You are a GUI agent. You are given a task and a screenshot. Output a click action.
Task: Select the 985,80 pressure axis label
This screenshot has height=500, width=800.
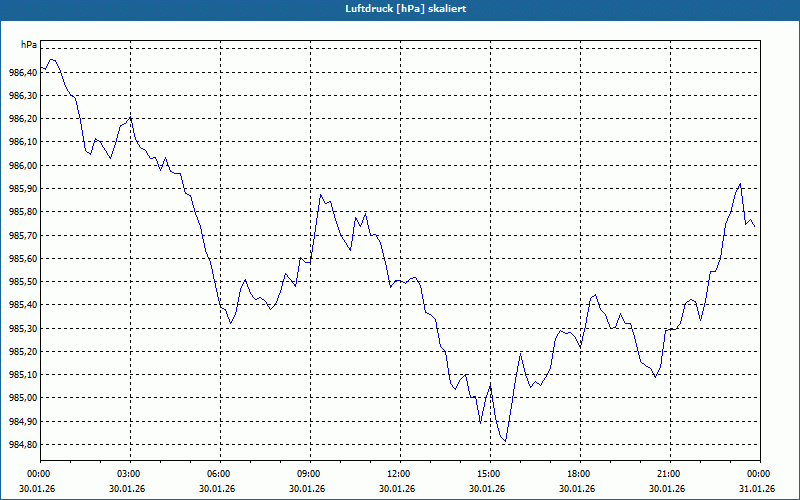coord(23,212)
